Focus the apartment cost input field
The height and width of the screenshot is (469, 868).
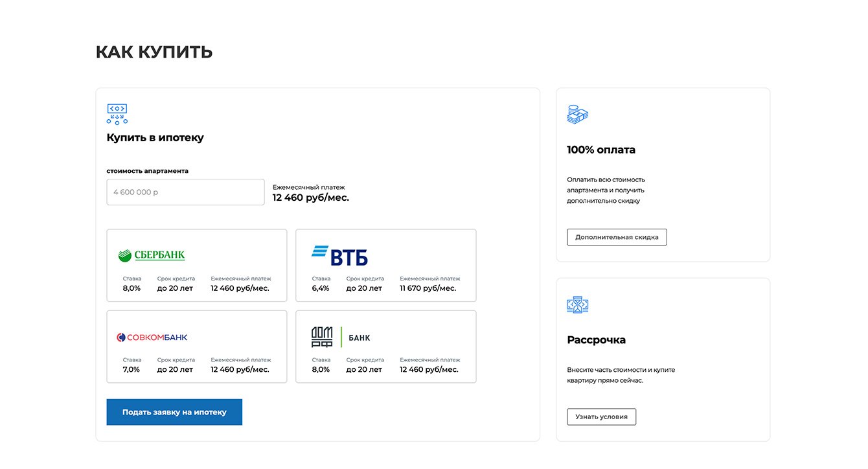pyautogui.click(x=185, y=192)
